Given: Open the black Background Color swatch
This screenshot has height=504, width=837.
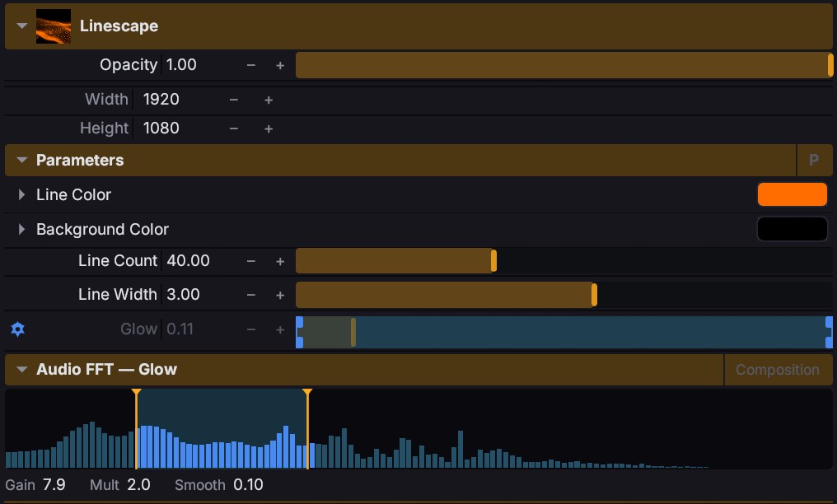Looking at the screenshot, I should [793, 229].
